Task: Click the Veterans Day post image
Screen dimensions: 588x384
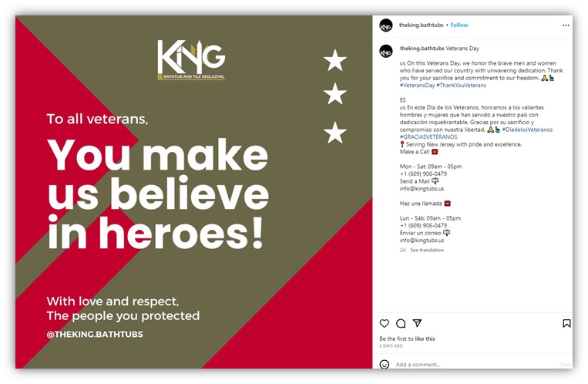Action: pyautogui.click(x=194, y=192)
